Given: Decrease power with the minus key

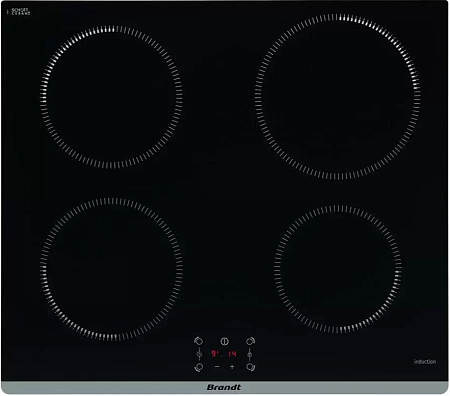Looking at the screenshot, I should [x=217, y=367].
